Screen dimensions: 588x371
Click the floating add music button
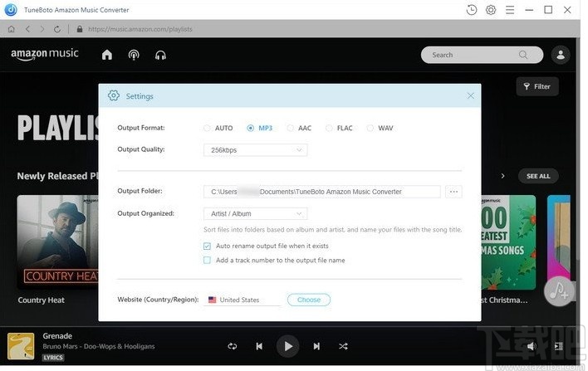point(559,291)
